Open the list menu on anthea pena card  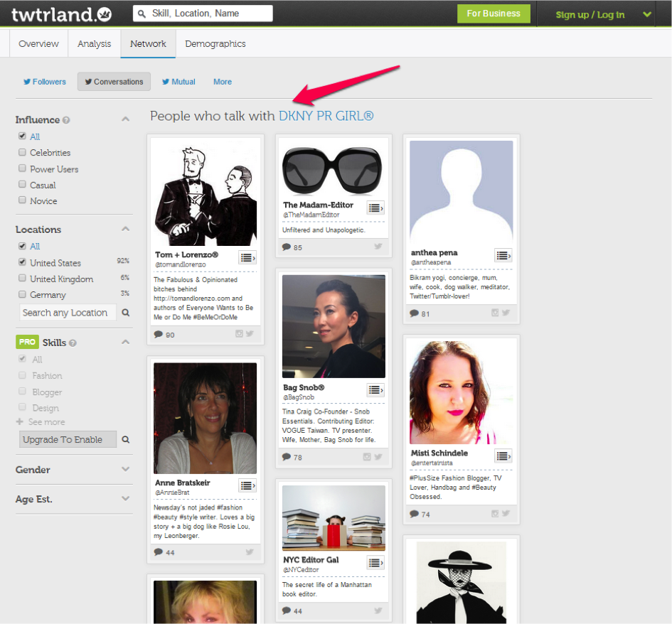click(x=503, y=256)
